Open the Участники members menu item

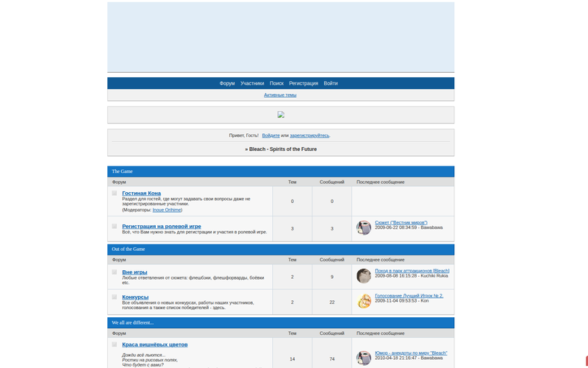coord(252,84)
